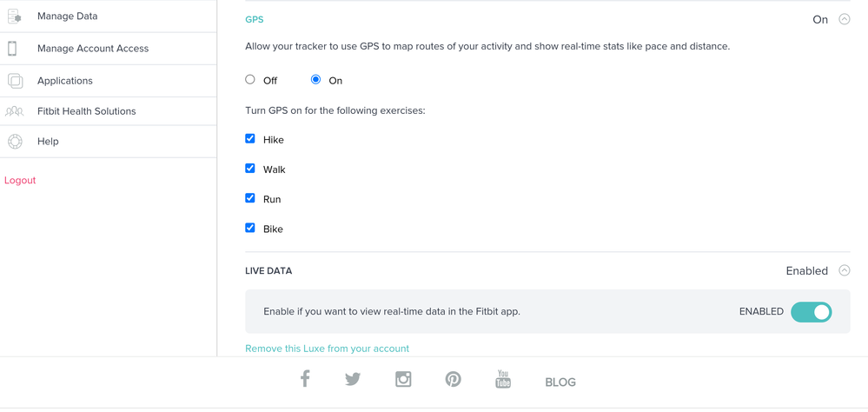Screen dimensions: 868x412
Task: Uncheck the Hike exercise checkbox
Action: click(x=250, y=139)
